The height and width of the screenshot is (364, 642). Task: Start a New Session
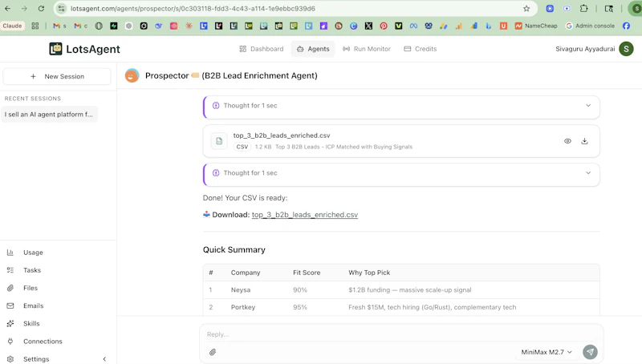57,76
